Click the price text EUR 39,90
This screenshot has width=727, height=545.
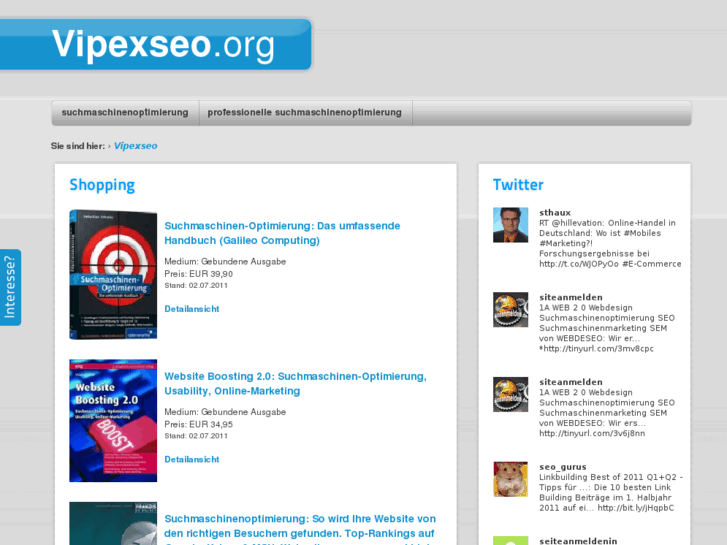coord(211,274)
